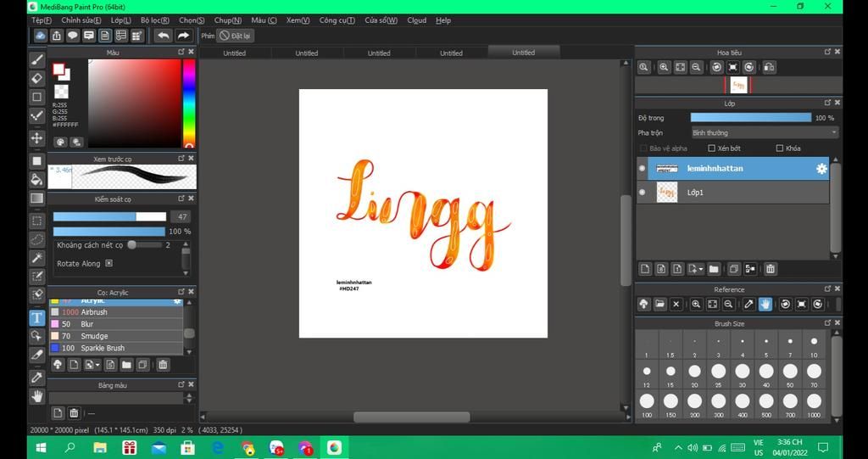This screenshot has height=459, width=868.
Task: Click the Đặt lại reset button
Action: point(236,36)
